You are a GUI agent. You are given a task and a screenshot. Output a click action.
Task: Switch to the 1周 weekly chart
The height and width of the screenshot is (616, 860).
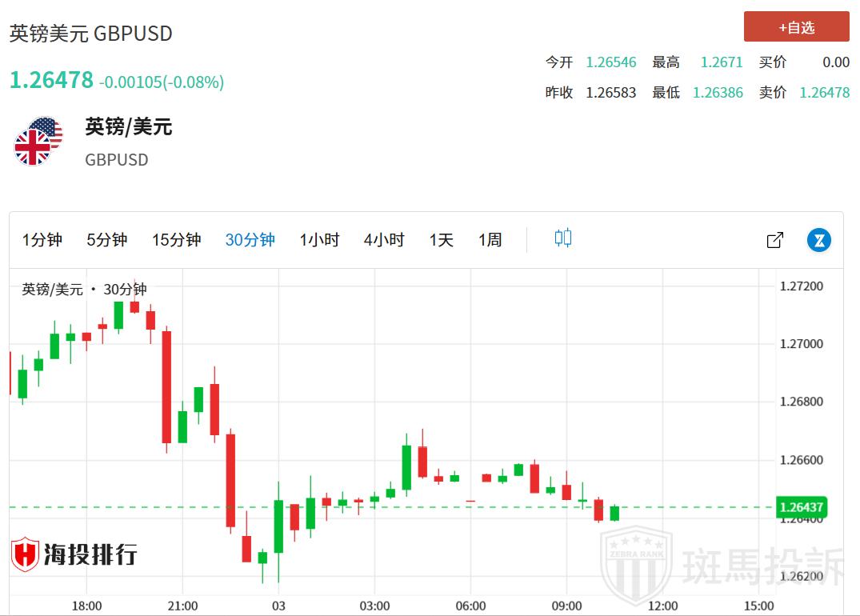[x=490, y=240]
